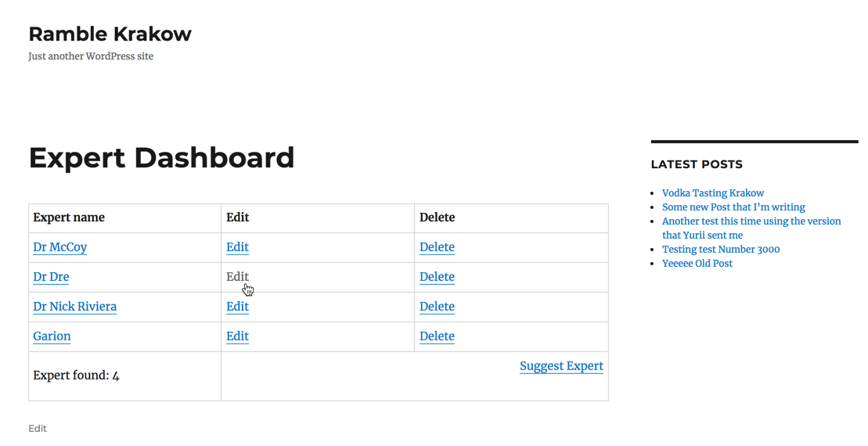Delete the Dr Nick Riviera entry
Image resolution: width=868 pixels, height=446 pixels.
(437, 307)
